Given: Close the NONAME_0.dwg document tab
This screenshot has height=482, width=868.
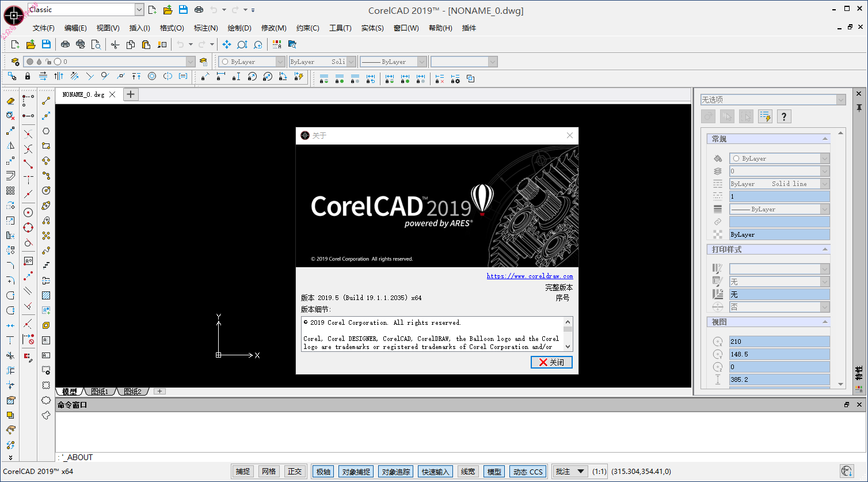Looking at the screenshot, I should (112, 94).
